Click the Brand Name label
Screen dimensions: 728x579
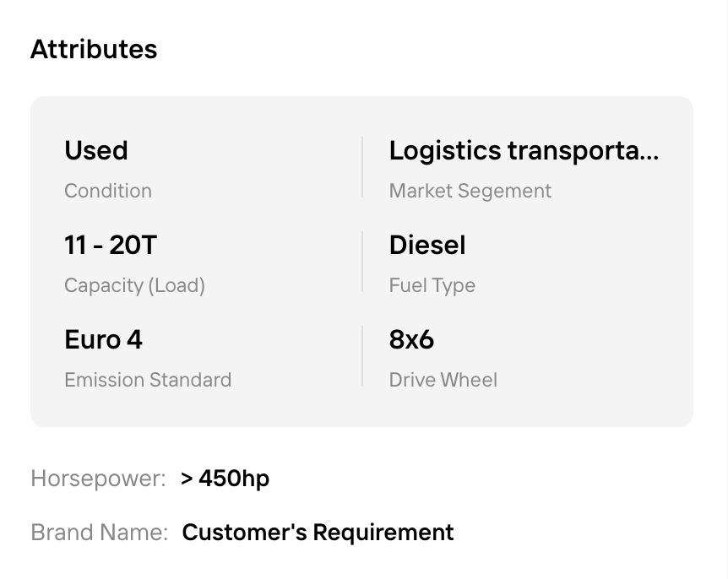click(100, 532)
